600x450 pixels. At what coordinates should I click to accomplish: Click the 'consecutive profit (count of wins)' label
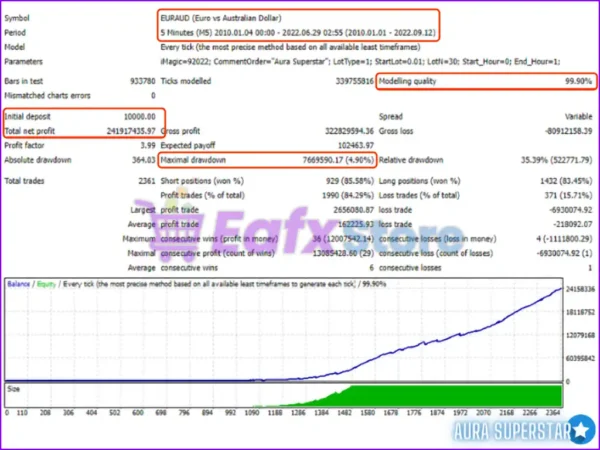click(x=217, y=253)
